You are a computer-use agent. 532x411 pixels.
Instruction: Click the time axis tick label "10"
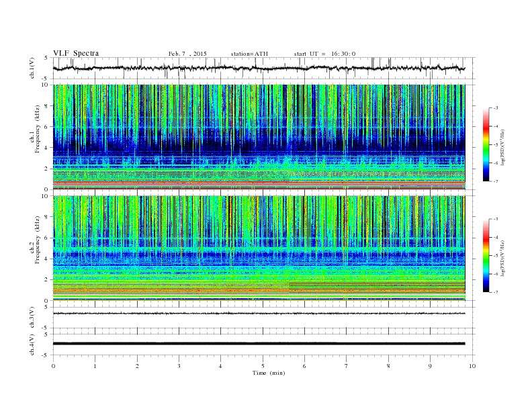[x=472, y=366]
